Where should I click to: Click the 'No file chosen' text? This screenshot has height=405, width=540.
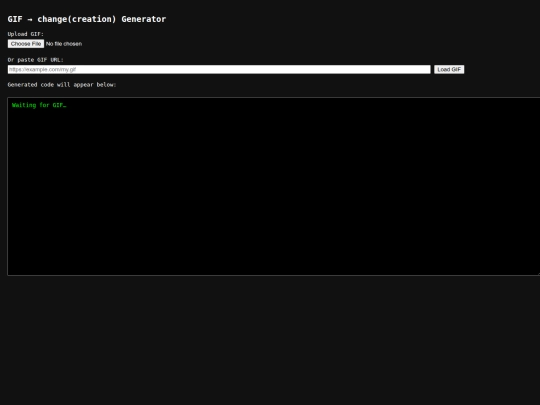[x=64, y=44]
